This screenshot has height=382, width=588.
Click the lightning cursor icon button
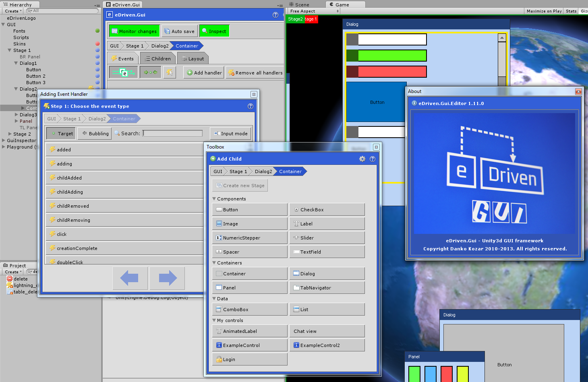170,72
